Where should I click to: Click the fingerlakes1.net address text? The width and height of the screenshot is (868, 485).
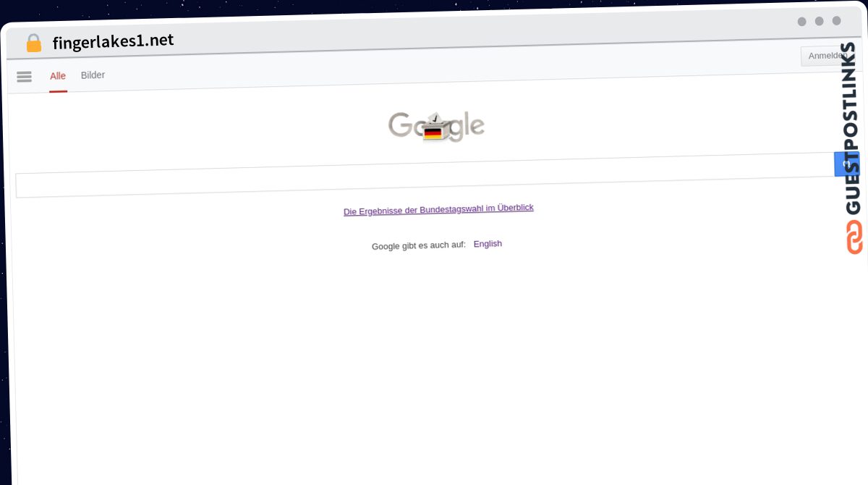[113, 41]
